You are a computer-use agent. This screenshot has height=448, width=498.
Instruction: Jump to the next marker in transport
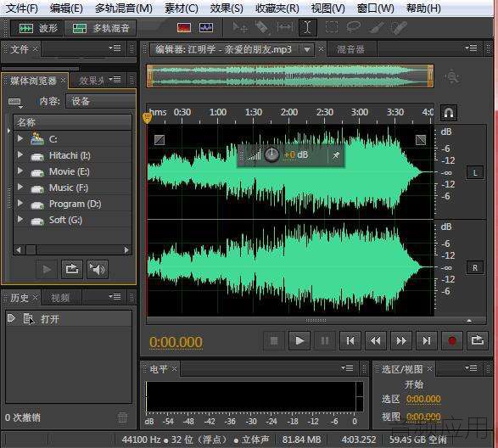point(427,341)
